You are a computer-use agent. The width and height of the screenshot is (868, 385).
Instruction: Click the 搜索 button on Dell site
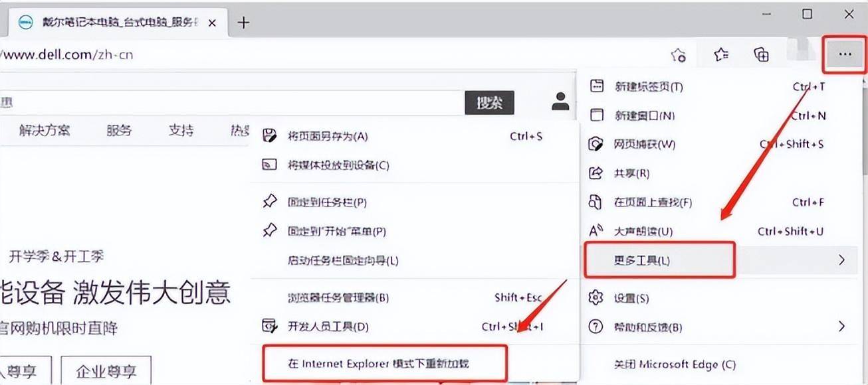click(489, 102)
